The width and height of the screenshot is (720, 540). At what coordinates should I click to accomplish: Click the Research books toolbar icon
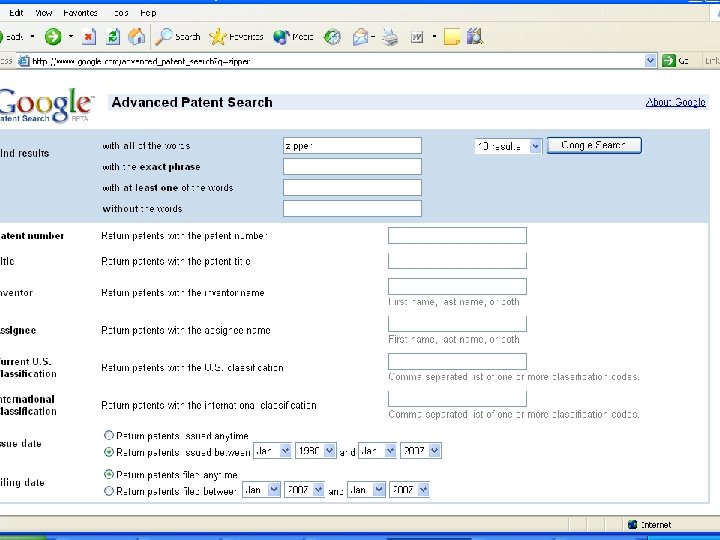click(475, 36)
